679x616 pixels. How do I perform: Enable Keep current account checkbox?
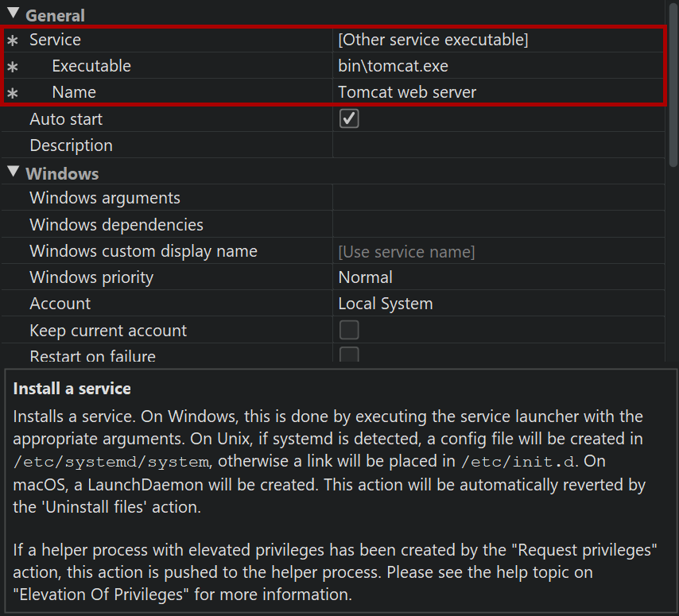click(349, 330)
